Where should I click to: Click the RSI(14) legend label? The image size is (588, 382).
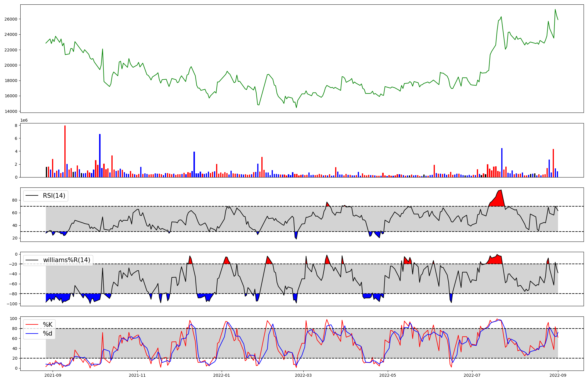point(54,196)
